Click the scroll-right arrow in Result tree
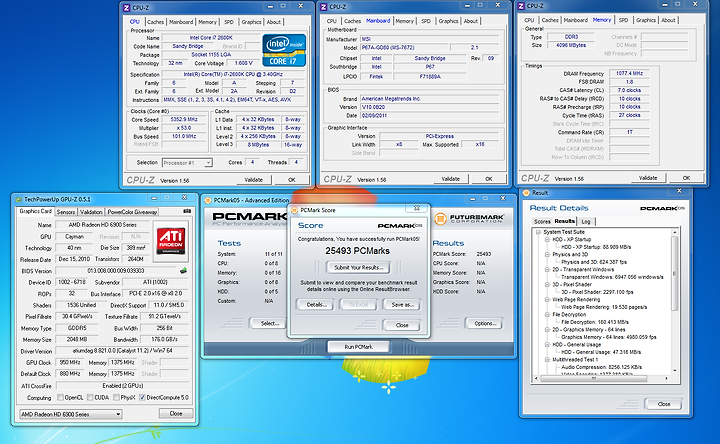 click(666, 379)
